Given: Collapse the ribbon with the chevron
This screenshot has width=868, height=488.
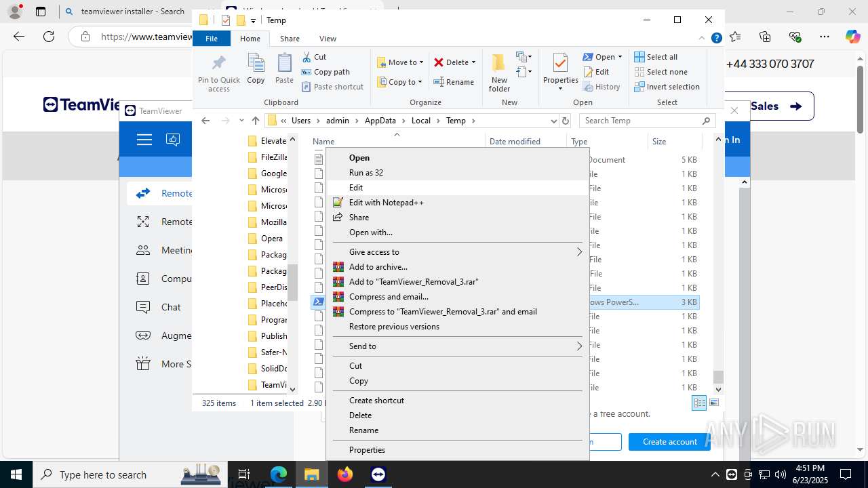Looking at the screenshot, I should click(703, 39).
